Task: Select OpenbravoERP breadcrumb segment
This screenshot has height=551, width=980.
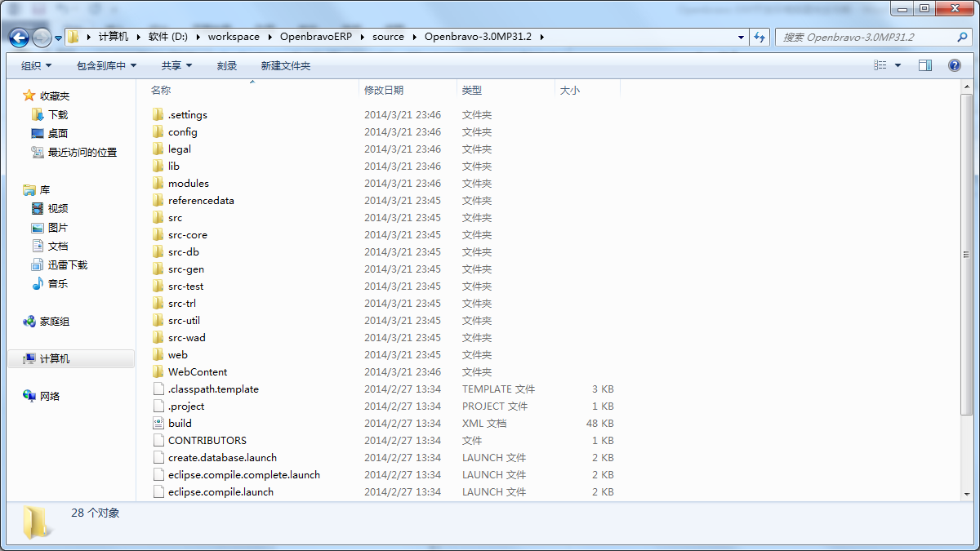Action: click(316, 37)
